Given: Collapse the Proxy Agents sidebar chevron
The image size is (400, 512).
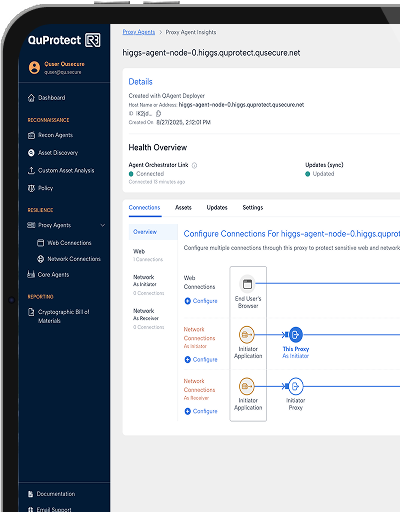Looking at the screenshot, I should click(x=103, y=225).
